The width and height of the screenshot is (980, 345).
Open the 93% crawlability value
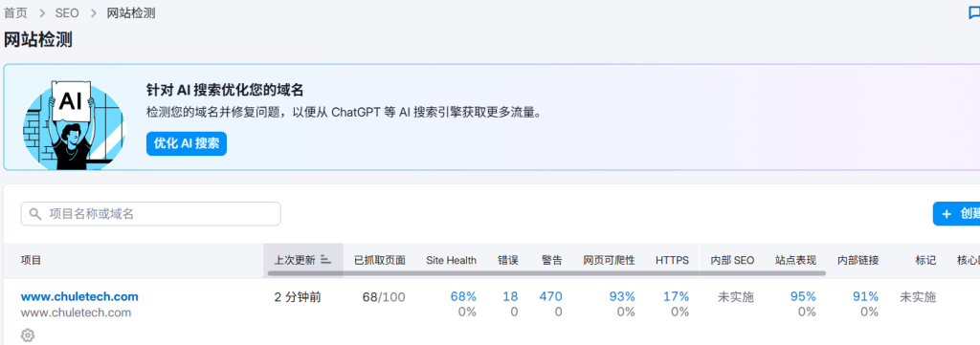point(622,296)
